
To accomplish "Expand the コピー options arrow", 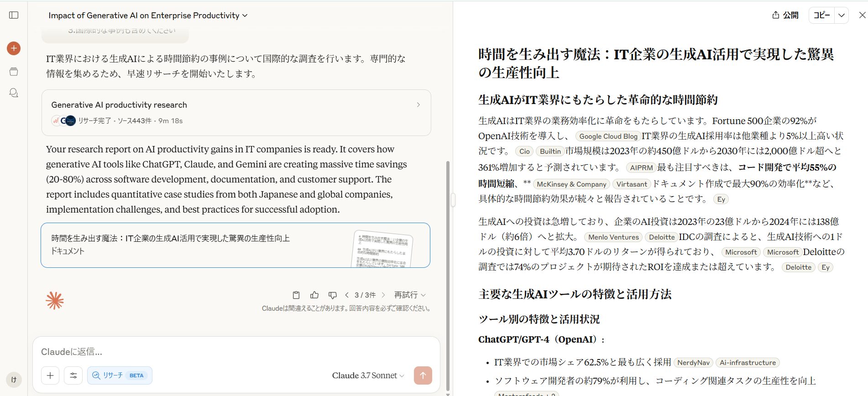I will [842, 16].
